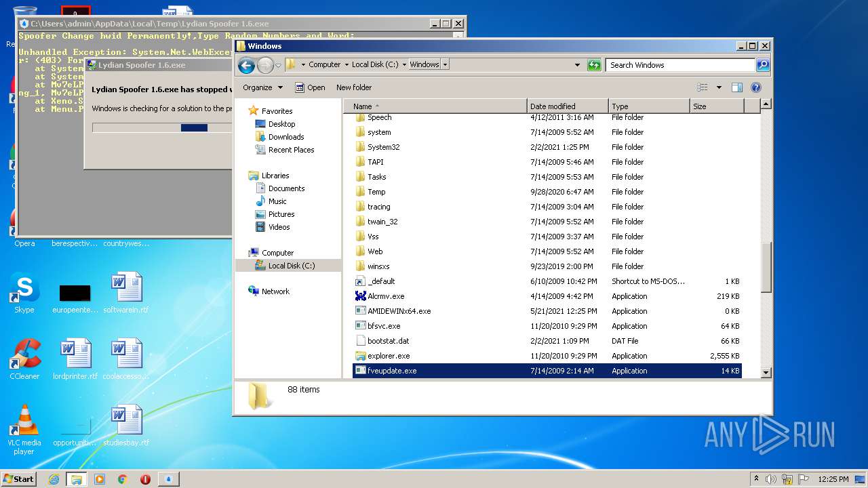Open Internet Explorer from taskbar
The height and width of the screenshot is (488, 868).
tap(54, 479)
